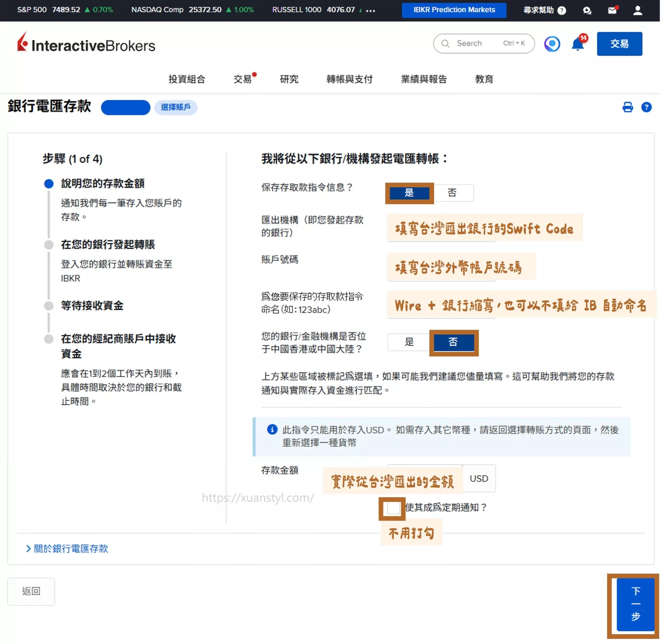The width and height of the screenshot is (661, 644).
Task: Click the blue 交易 trade button
Action: (x=619, y=44)
